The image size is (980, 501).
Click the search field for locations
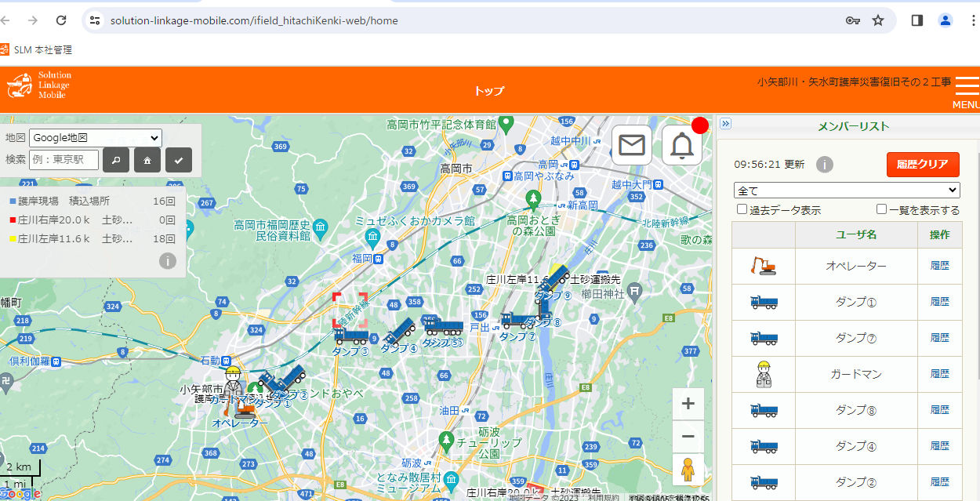tap(64, 160)
